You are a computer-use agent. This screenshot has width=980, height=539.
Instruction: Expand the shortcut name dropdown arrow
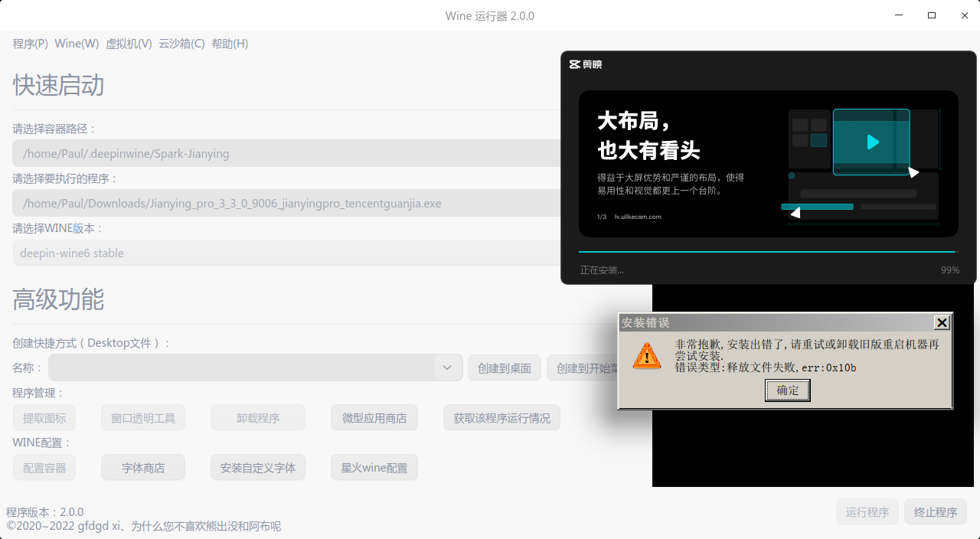pyautogui.click(x=447, y=367)
